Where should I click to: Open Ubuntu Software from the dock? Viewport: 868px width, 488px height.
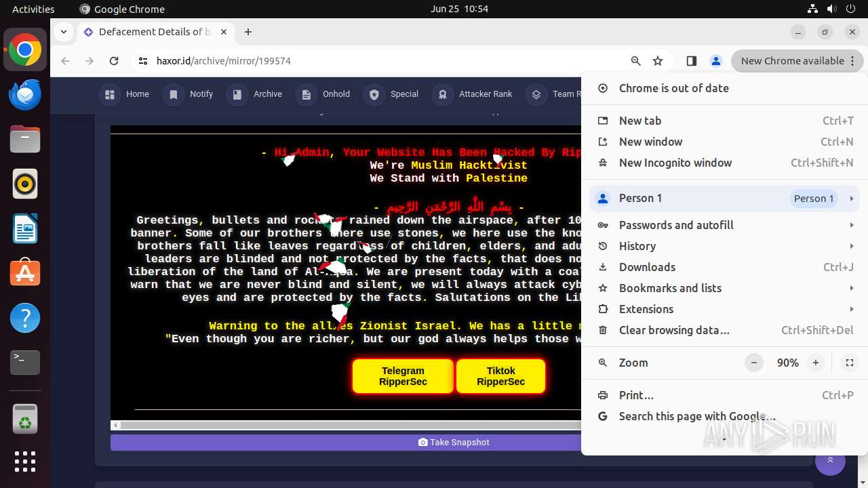coord(25,273)
